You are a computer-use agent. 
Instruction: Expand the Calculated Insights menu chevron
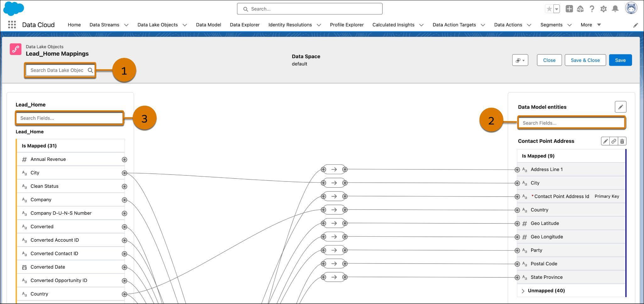pyautogui.click(x=421, y=25)
